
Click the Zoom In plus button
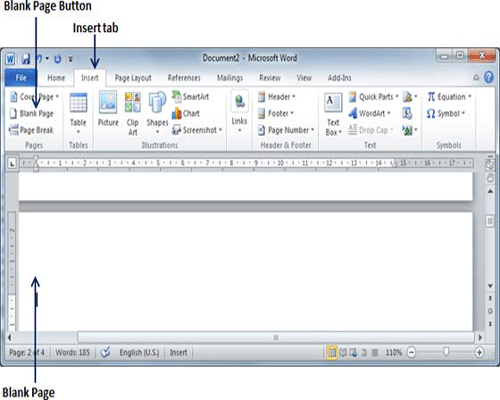tap(479, 352)
